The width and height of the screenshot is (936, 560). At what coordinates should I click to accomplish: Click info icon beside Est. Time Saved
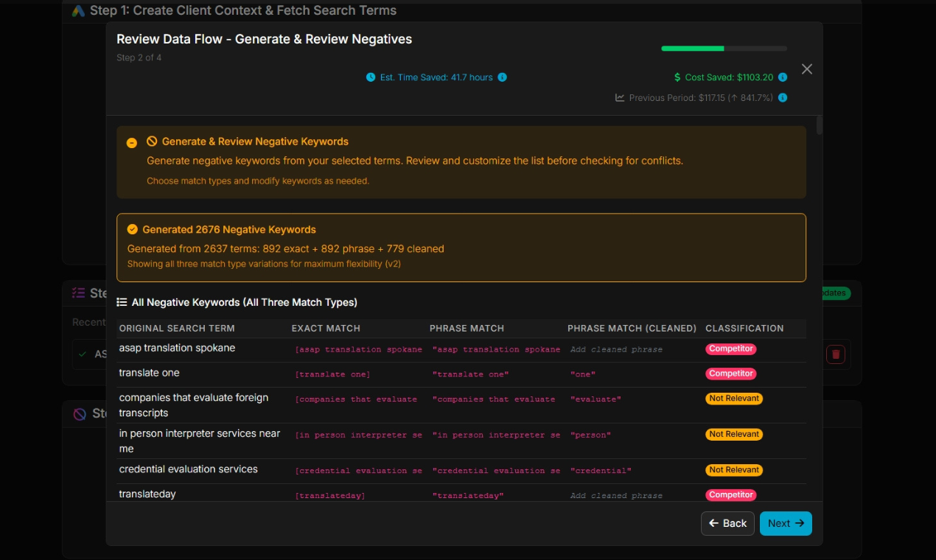(x=502, y=77)
